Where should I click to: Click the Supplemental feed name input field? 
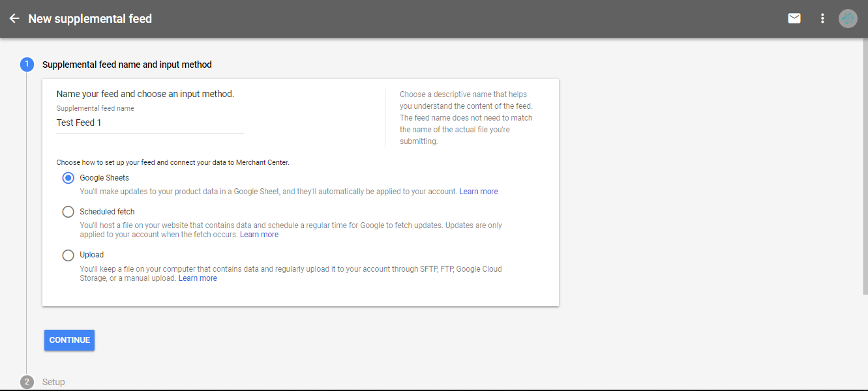[150, 123]
